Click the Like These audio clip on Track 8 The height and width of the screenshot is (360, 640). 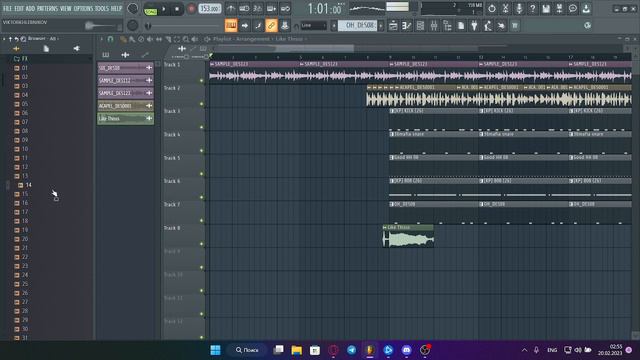point(408,236)
